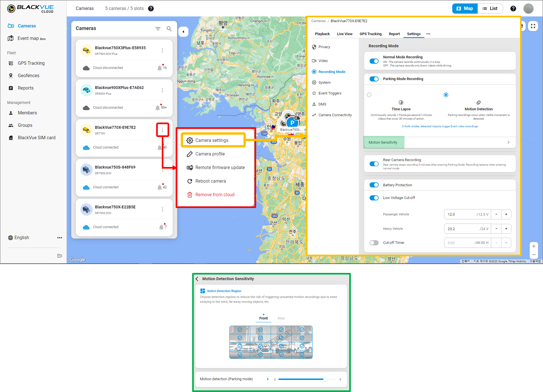543x392 pixels.
Task: Click Passenger Vehicle voltage field 12.0
Action: 467,214
